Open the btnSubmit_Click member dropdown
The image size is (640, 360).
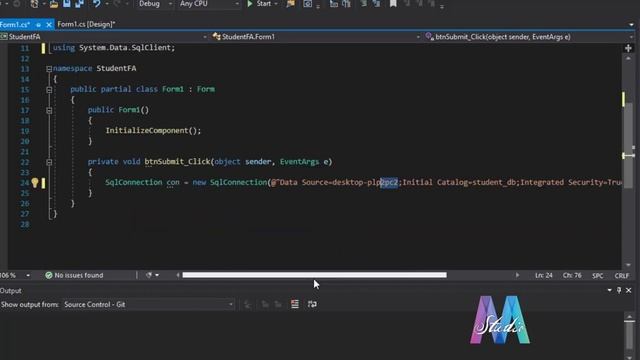(x=529, y=37)
